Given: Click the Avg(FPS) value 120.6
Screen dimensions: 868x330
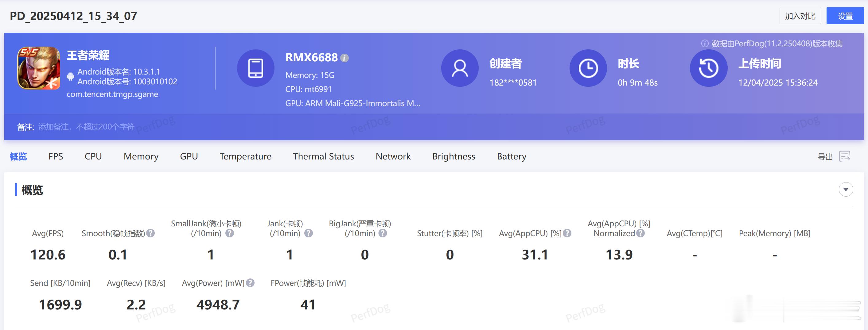Looking at the screenshot, I should point(48,255).
